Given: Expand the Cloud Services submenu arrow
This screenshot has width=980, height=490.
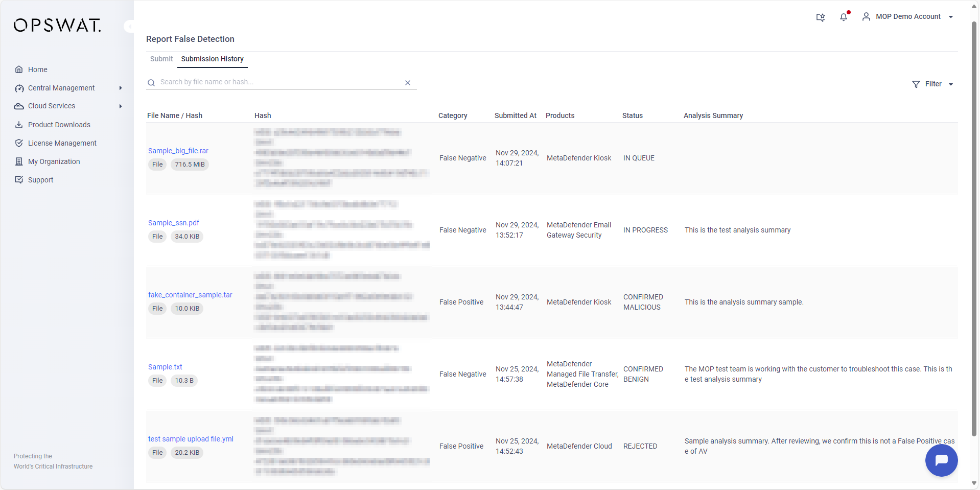Looking at the screenshot, I should (121, 106).
